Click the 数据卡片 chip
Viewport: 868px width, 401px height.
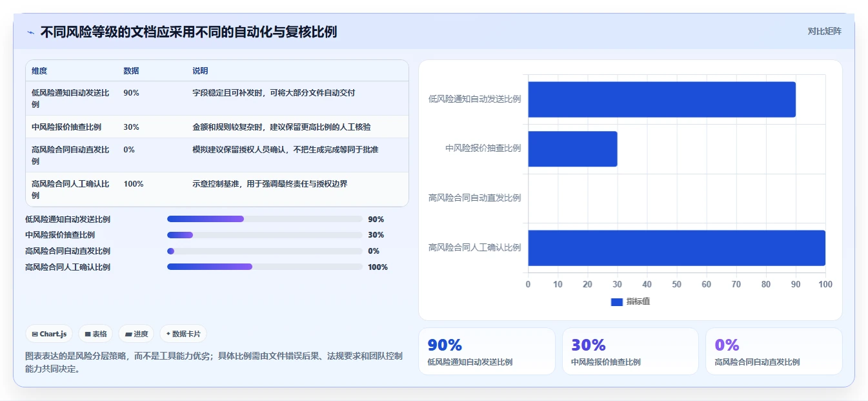[183, 334]
